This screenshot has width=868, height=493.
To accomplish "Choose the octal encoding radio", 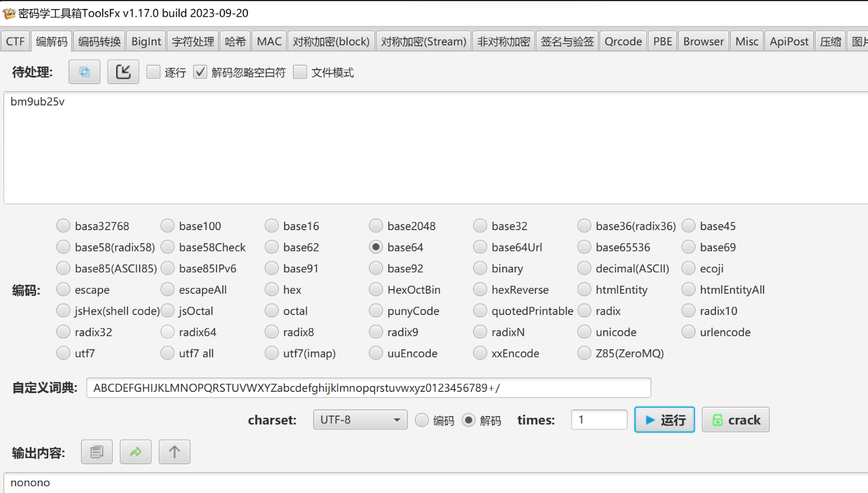I will tap(272, 311).
